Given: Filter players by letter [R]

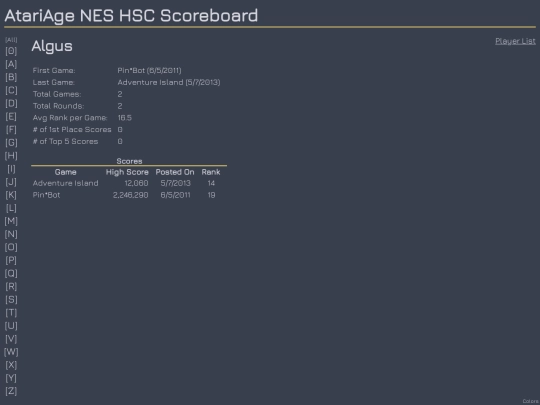Looking at the screenshot, I should [x=11, y=287].
